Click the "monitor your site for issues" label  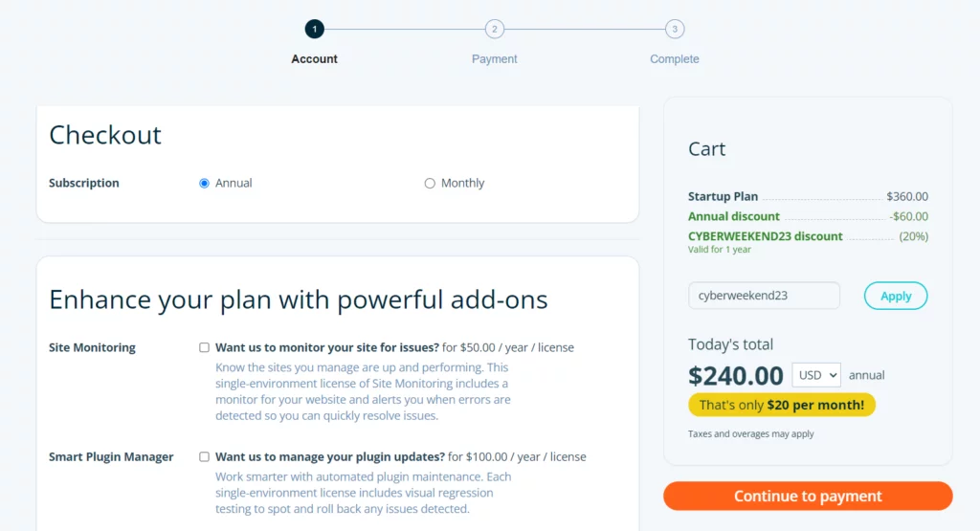[x=327, y=348]
